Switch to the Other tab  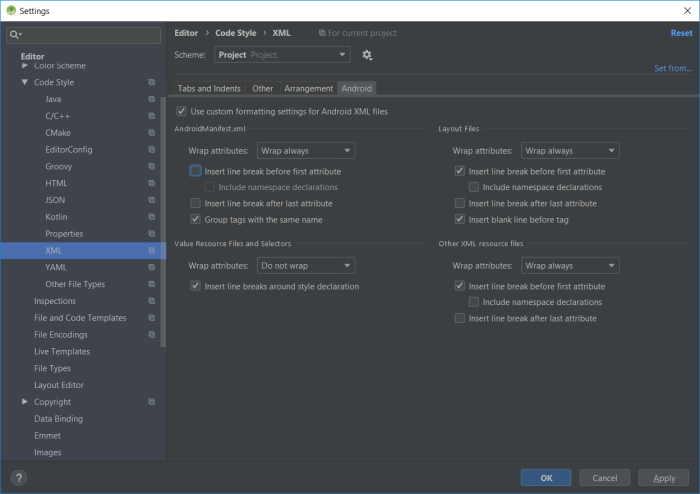click(262, 88)
